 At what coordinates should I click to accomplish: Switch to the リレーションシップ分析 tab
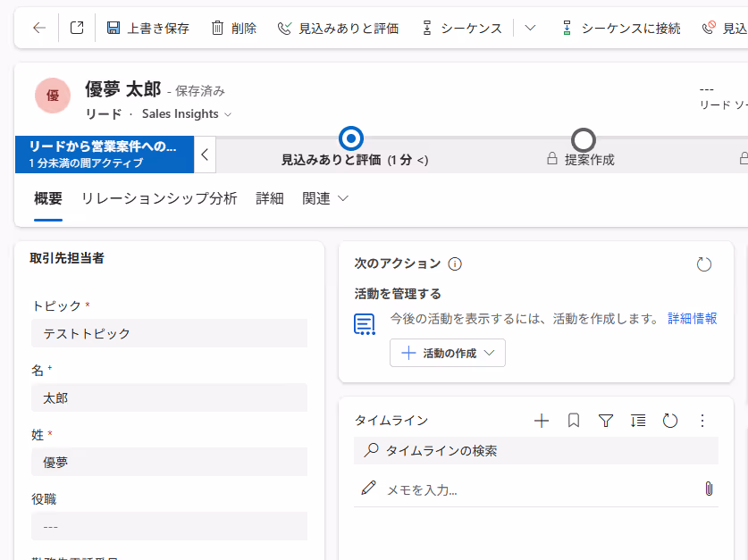[159, 198]
